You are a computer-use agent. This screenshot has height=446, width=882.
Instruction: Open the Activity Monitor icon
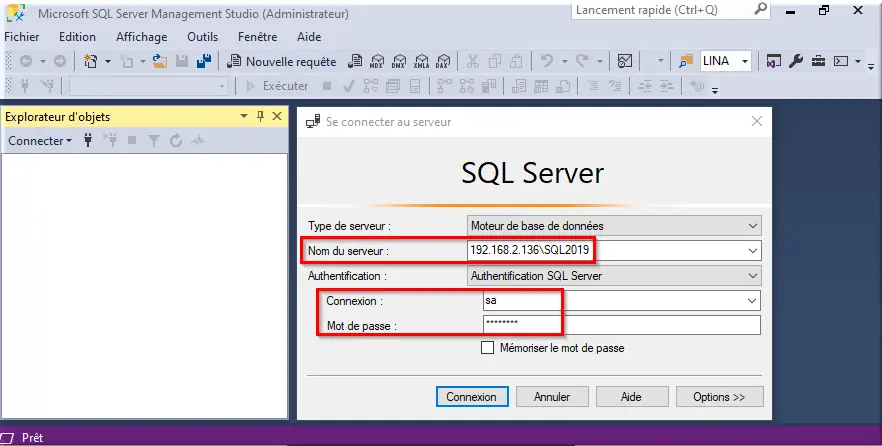[x=625, y=61]
